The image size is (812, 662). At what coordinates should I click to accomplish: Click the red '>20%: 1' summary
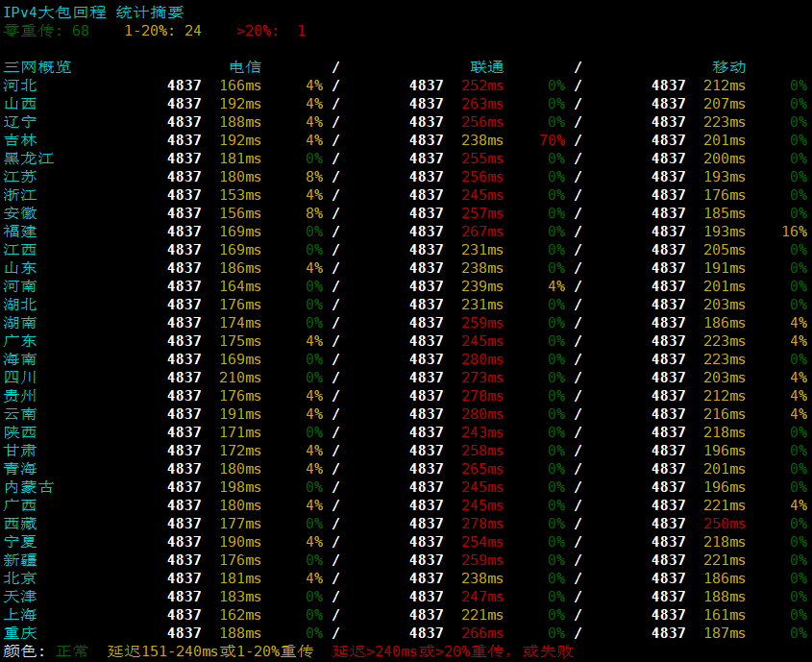point(271,31)
